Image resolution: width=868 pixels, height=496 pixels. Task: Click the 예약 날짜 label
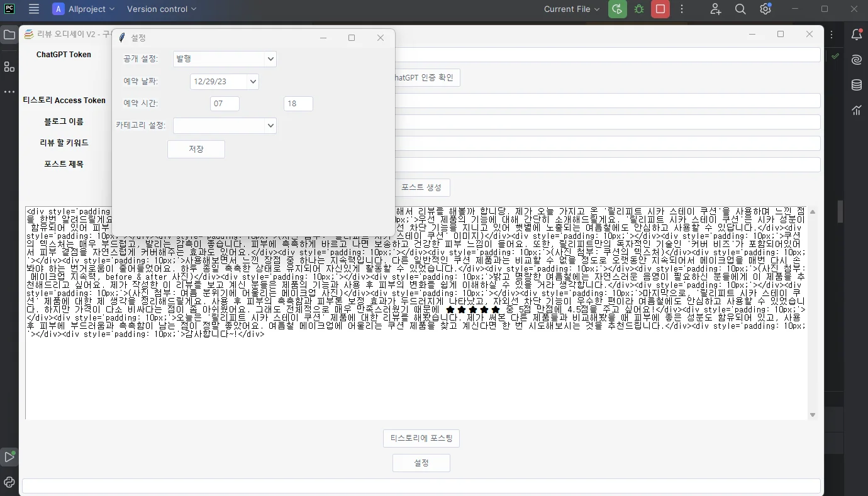pos(141,81)
